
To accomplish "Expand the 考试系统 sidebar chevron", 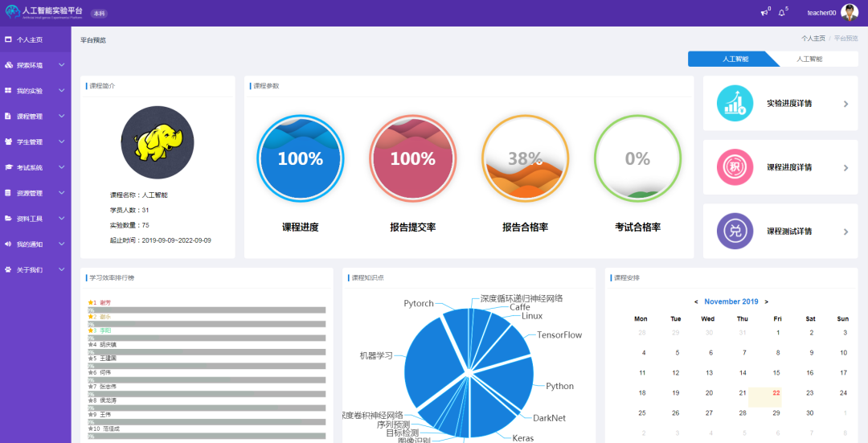I will (62, 167).
